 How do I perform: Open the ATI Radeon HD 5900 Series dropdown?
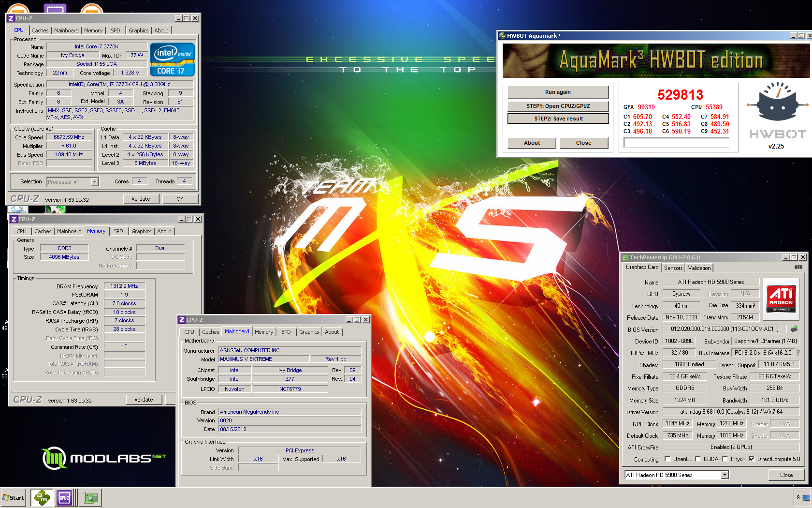click(x=725, y=475)
